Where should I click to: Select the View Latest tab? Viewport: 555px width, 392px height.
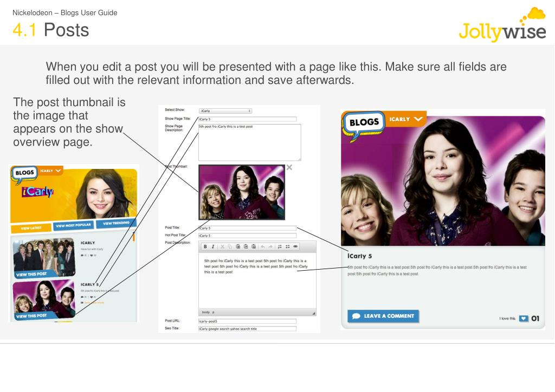[31, 228]
